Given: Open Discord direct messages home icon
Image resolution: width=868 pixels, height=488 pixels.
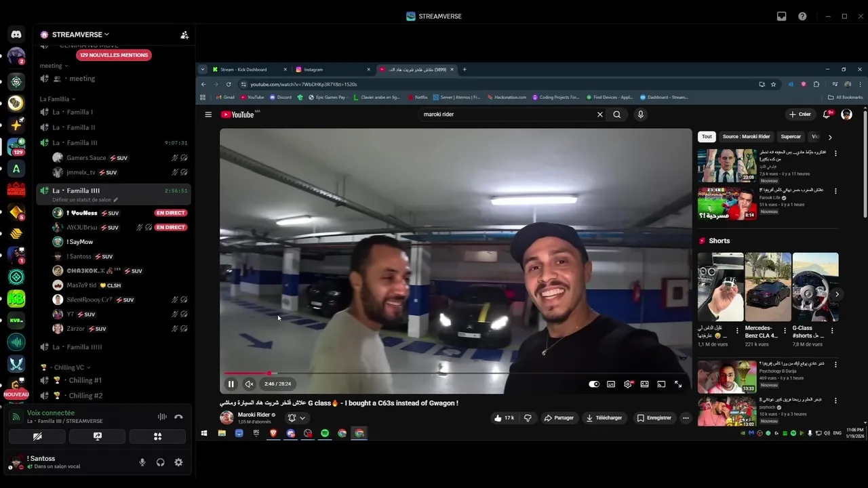Looking at the screenshot, I should (16, 35).
